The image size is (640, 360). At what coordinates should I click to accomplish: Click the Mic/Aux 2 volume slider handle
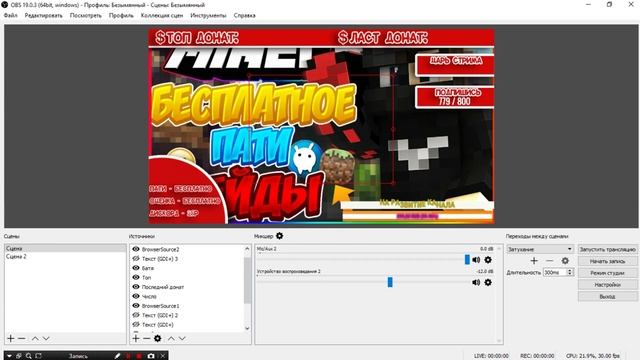467,260
